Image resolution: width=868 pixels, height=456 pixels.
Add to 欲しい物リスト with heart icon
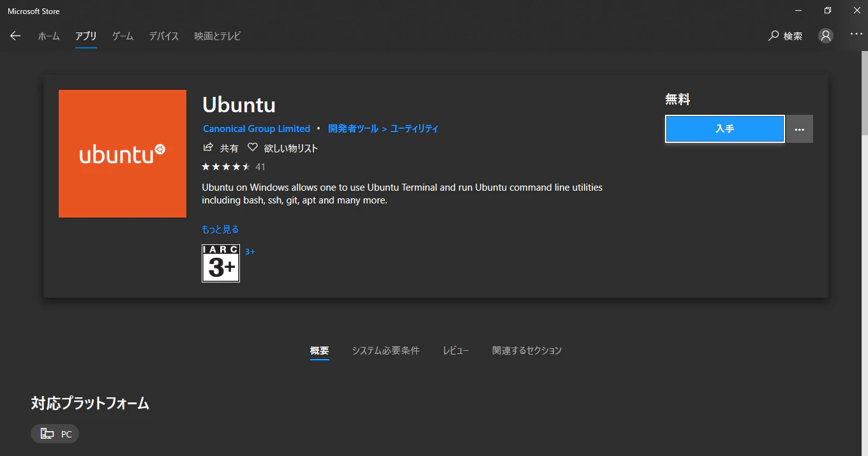[x=283, y=148]
